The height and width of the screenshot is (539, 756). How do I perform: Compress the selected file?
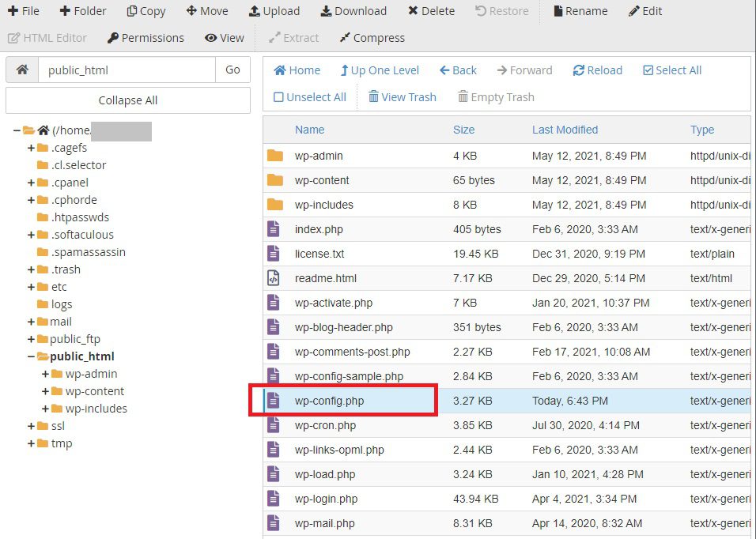[372, 38]
